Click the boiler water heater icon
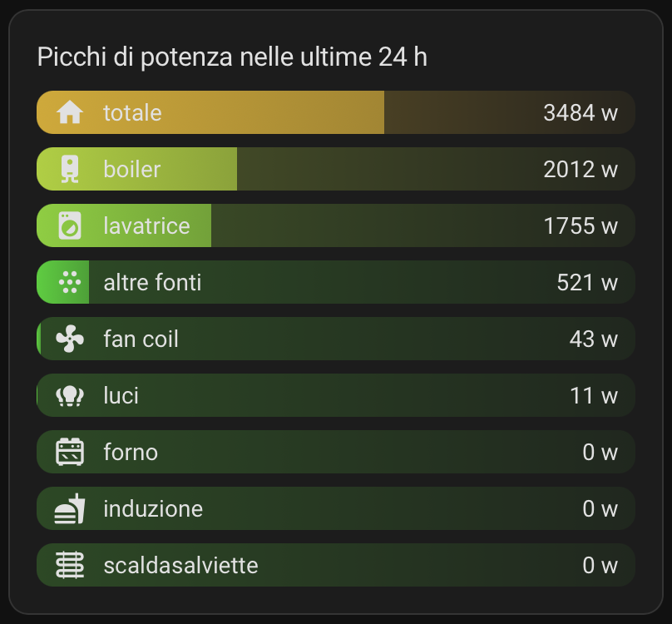The width and height of the screenshot is (672, 624). [x=70, y=169]
